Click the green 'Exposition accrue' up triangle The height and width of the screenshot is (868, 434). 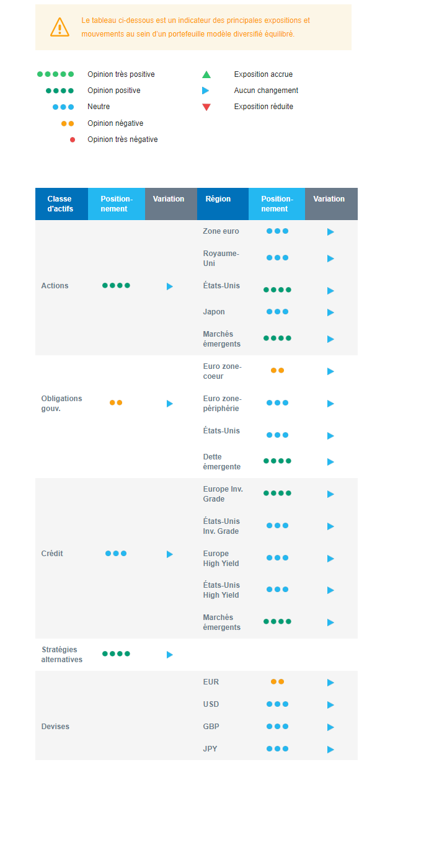tap(206, 75)
